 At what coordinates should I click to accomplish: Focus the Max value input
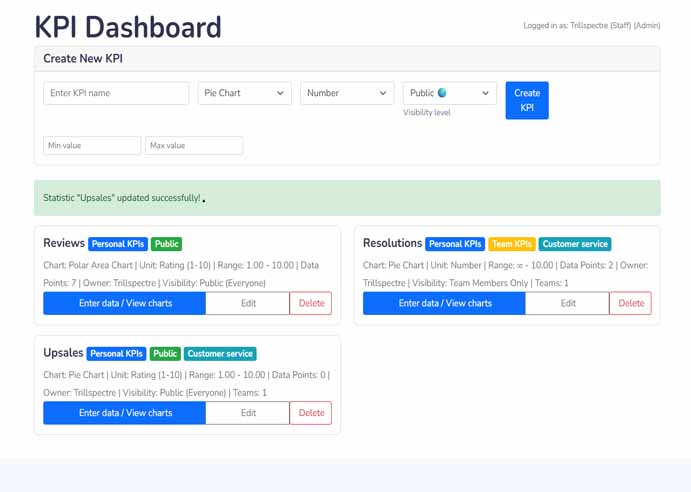tap(194, 146)
